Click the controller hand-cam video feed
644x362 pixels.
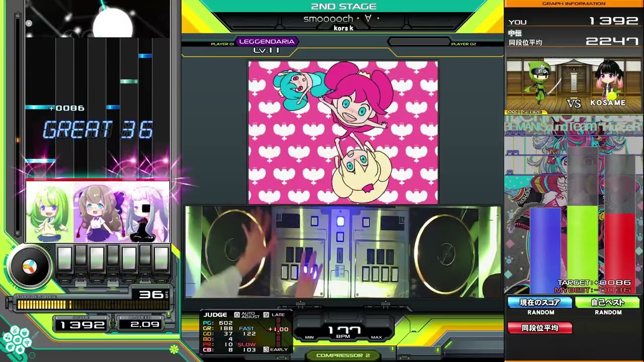pos(343,252)
